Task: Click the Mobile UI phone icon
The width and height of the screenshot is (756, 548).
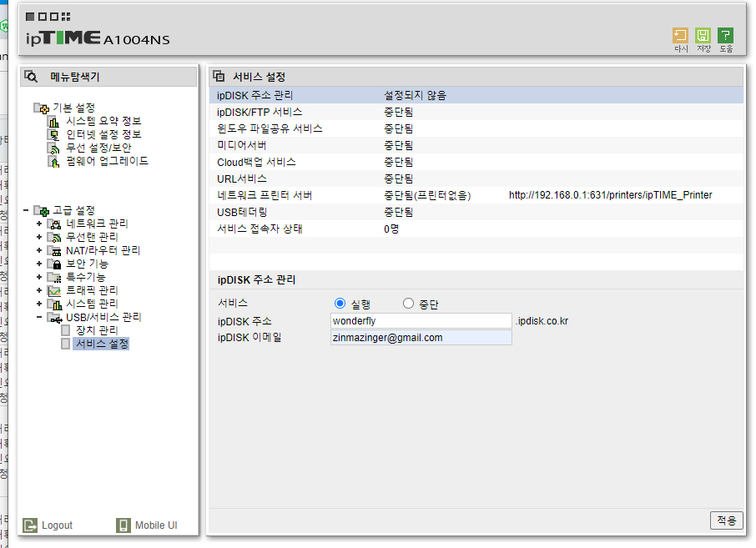Action: [123, 525]
